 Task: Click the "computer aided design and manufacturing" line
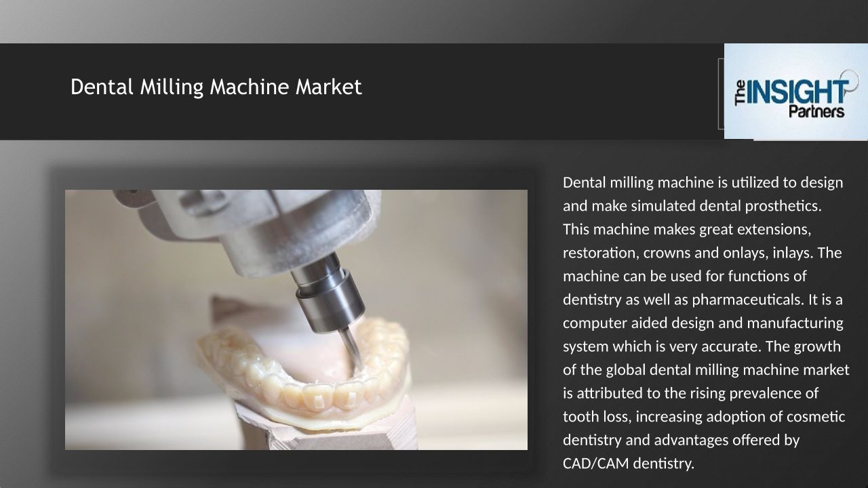(703, 323)
